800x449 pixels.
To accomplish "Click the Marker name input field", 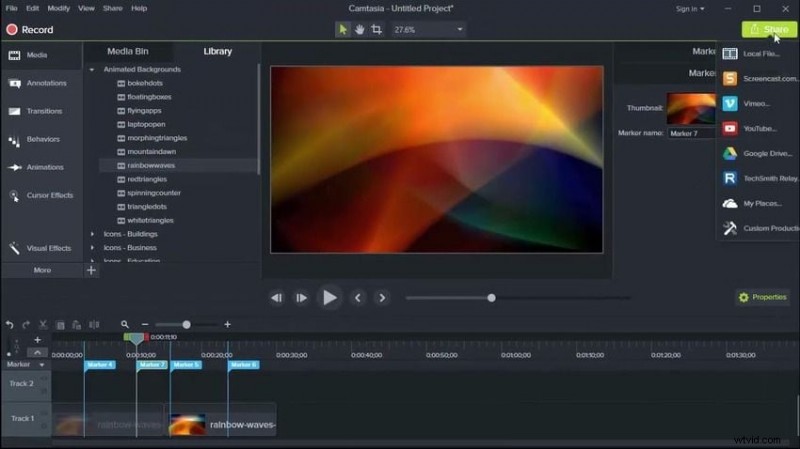I will point(692,133).
